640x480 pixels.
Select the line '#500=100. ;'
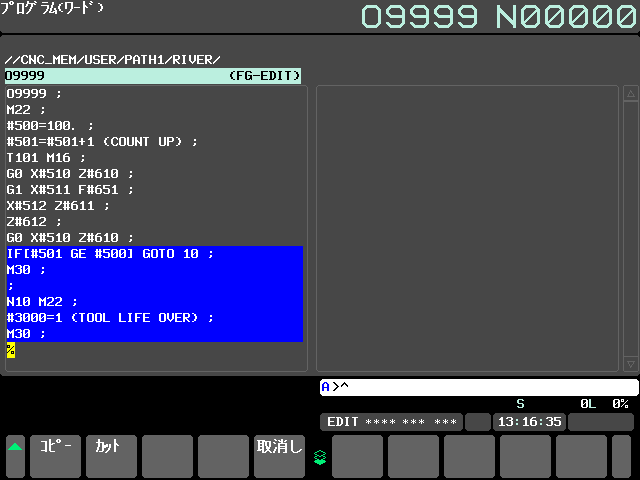click(x=50, y=126)
